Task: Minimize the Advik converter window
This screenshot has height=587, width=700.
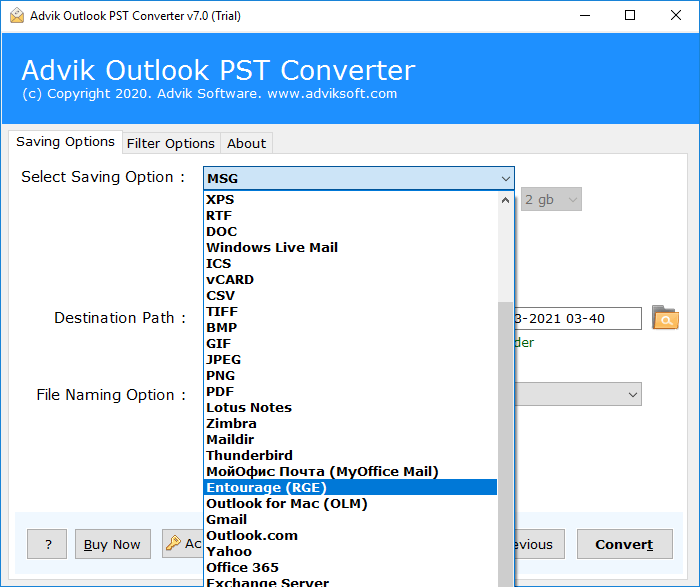Action: (585, 16)
